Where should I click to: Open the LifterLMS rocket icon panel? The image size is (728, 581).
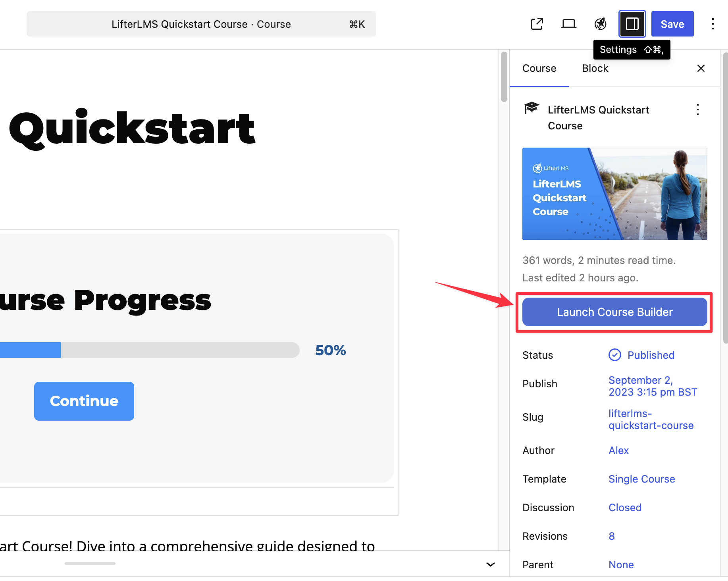click(x=600, y=24)
